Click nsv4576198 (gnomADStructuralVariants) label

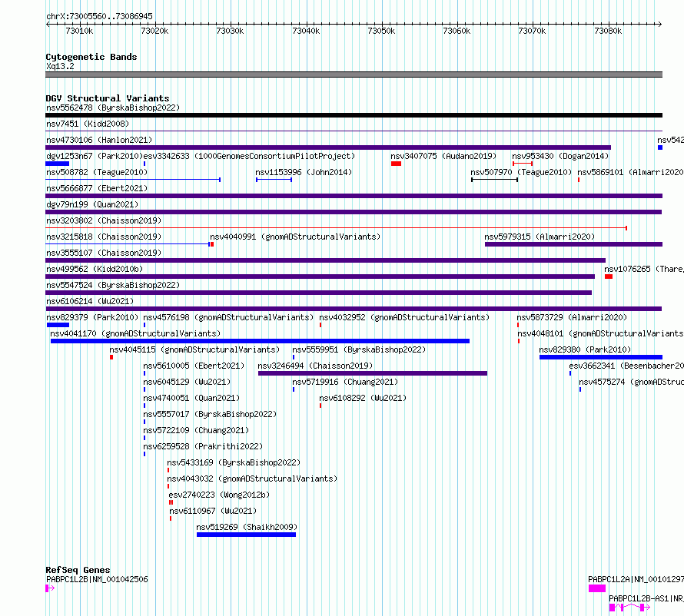228,317
